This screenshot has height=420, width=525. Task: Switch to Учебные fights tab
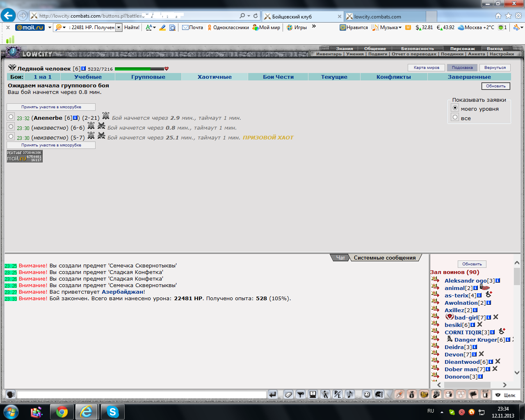(88, 77)
